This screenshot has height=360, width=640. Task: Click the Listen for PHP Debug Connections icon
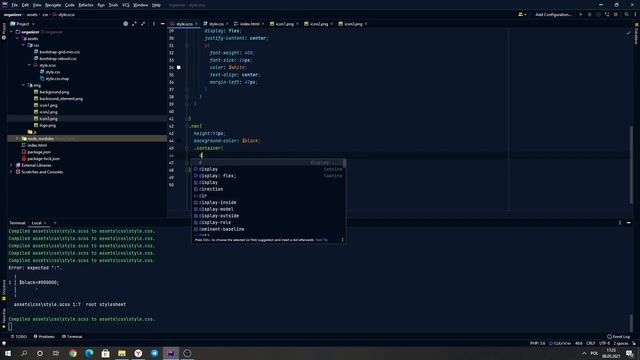tap(607, 15)
